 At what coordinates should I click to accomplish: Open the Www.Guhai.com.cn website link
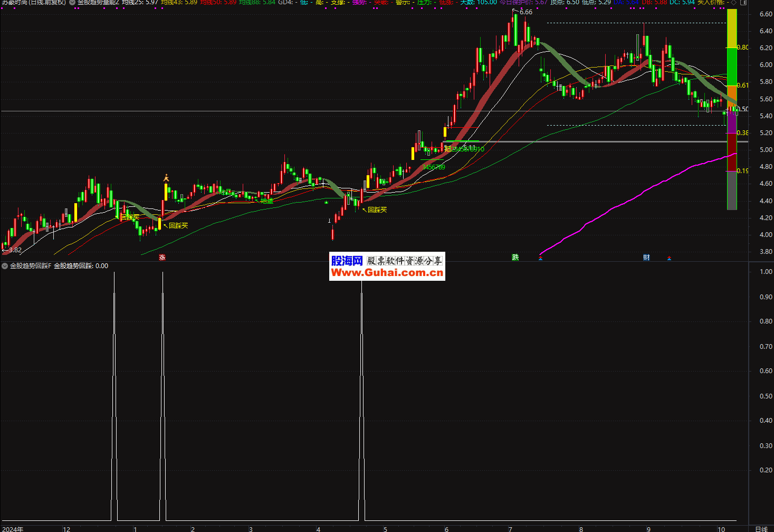387,273
